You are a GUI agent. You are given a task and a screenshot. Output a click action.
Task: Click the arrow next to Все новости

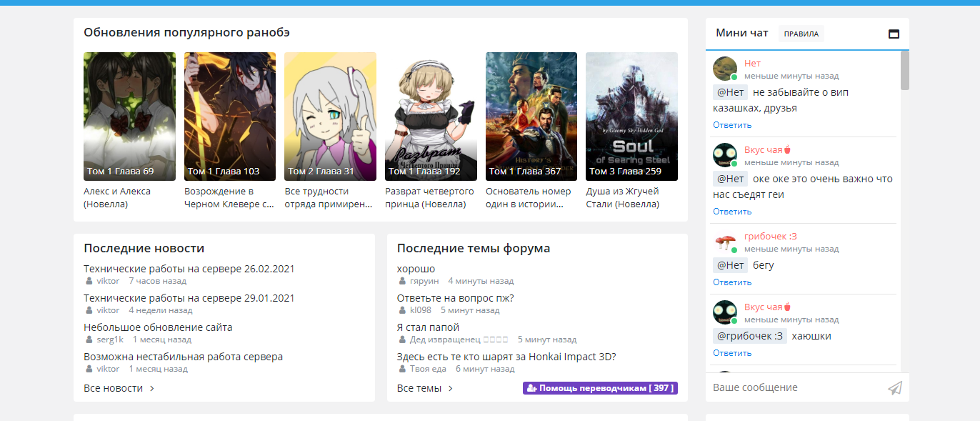(152, 389)
